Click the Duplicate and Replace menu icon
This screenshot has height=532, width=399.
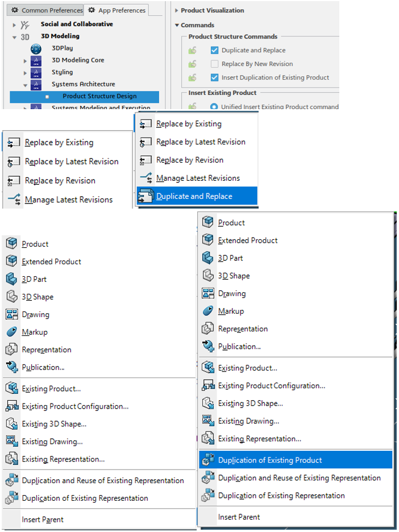(x=146, y=197)
